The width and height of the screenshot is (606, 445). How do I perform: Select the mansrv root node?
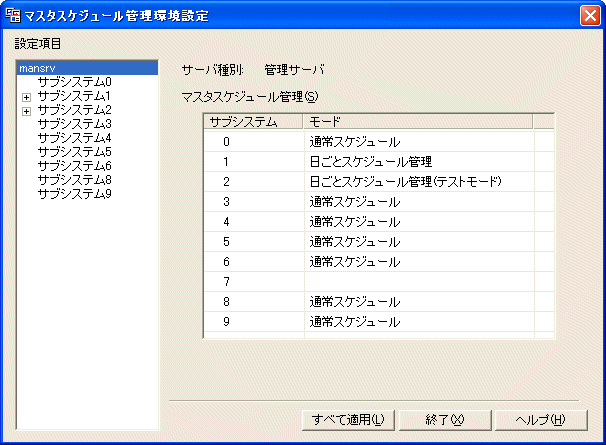point(88,68)
